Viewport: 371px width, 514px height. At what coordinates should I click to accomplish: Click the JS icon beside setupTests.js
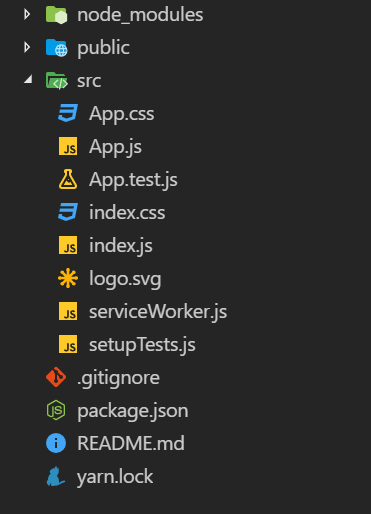(x=68, y=344)
